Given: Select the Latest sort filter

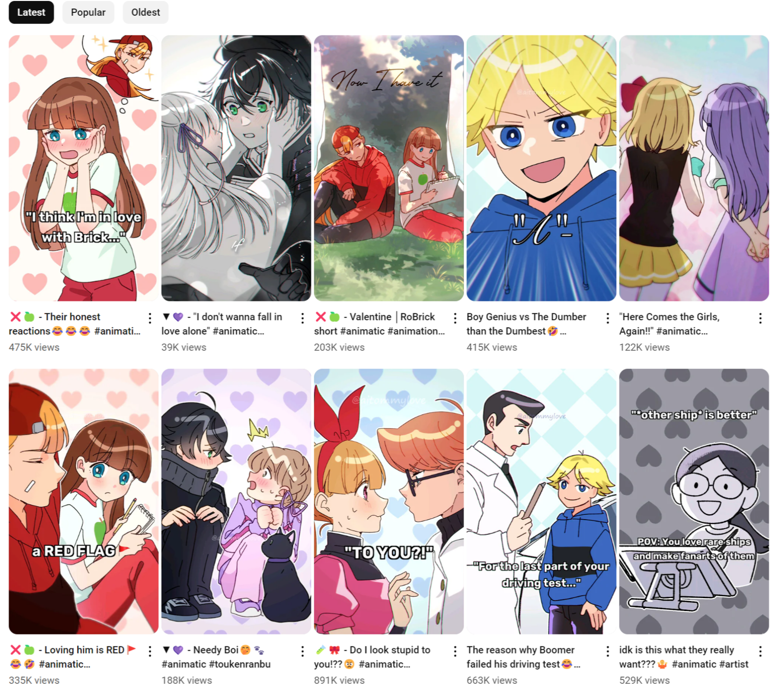Looking at the screenshot, I should (31, 12).
